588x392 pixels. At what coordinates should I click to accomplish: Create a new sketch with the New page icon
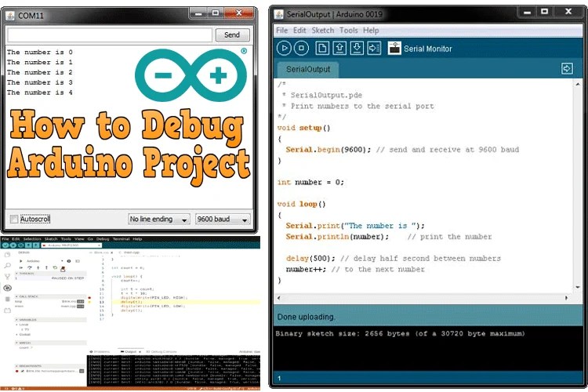322,48
